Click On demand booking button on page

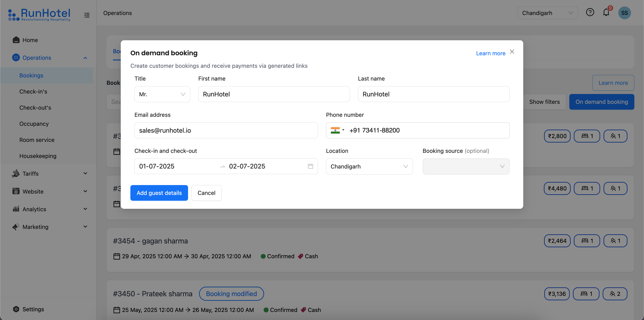602,102
